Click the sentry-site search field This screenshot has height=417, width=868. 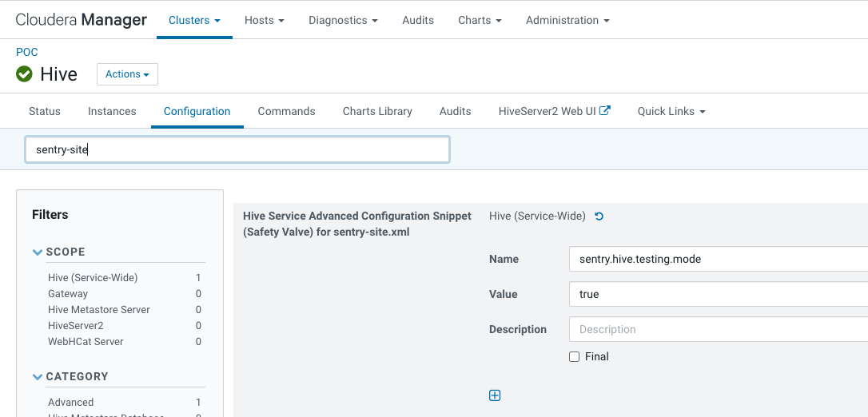237,150
